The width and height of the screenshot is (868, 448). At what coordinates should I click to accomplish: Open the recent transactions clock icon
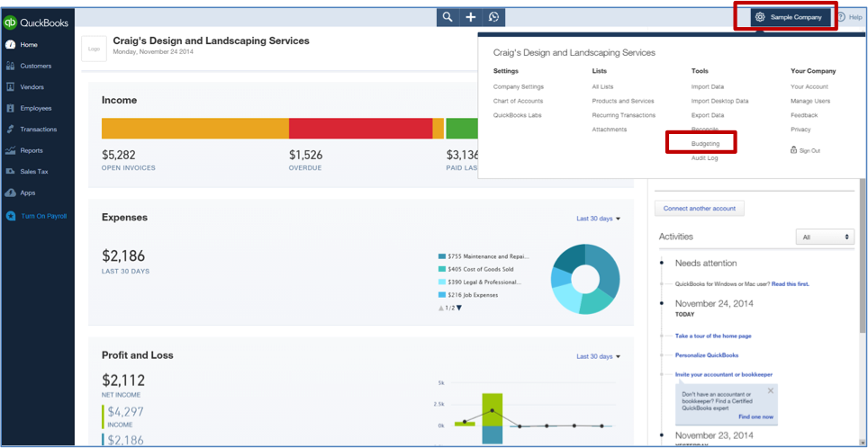[x=493, y=18]
